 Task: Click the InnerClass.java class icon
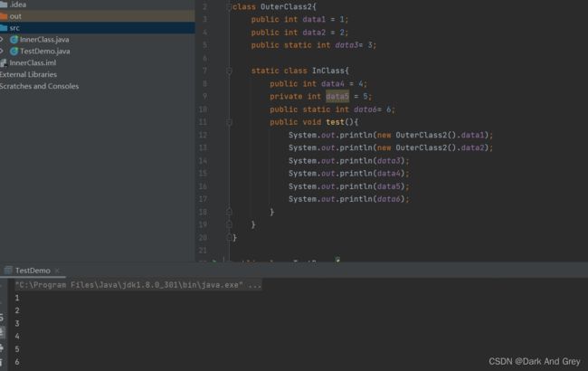(x=14, y=40)
